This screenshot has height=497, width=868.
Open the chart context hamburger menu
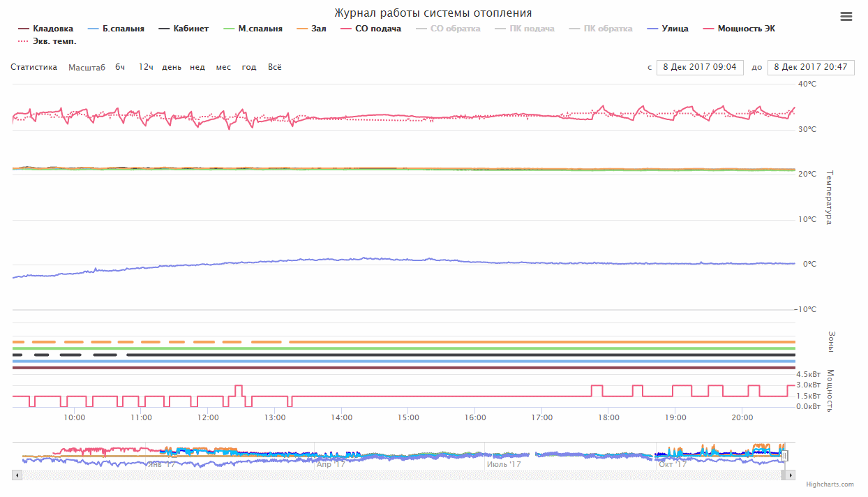[x=846, y=17]
